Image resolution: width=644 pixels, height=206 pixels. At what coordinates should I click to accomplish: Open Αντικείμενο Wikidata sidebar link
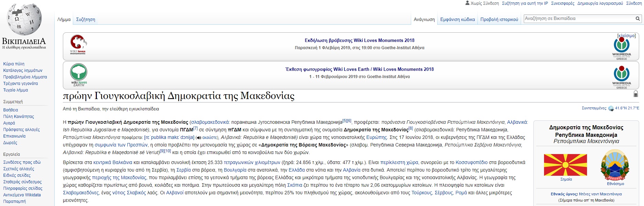[x=22, y=195]
